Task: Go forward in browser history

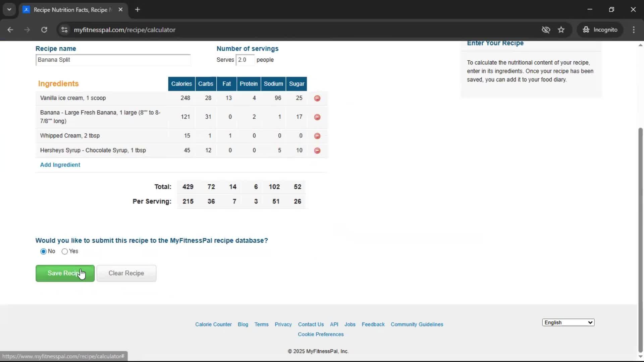Action: (27, 30)
